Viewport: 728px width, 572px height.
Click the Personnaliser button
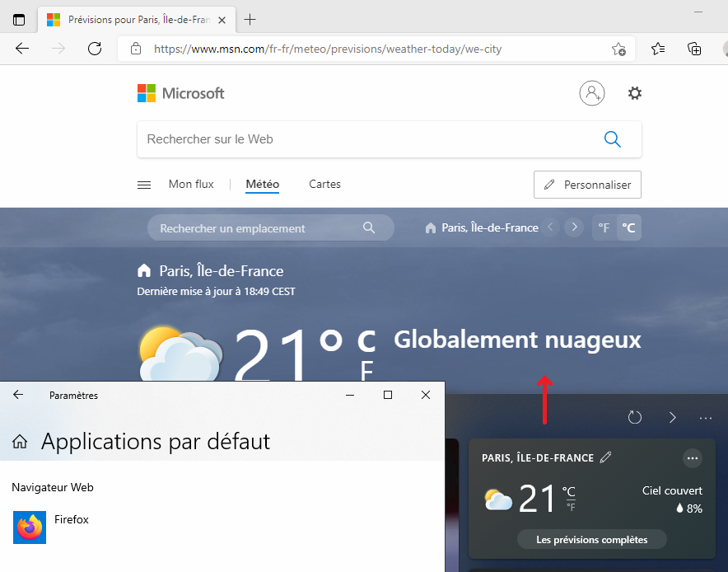tap(587, 185)
